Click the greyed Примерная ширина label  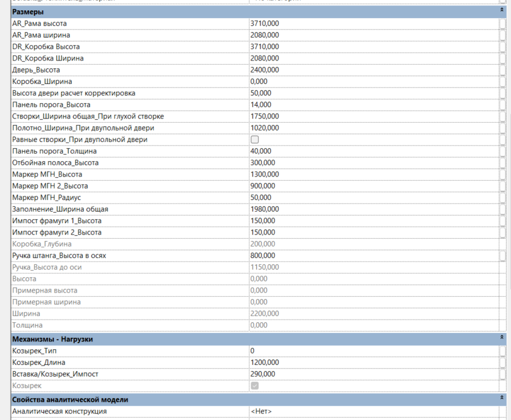point(47,302)
